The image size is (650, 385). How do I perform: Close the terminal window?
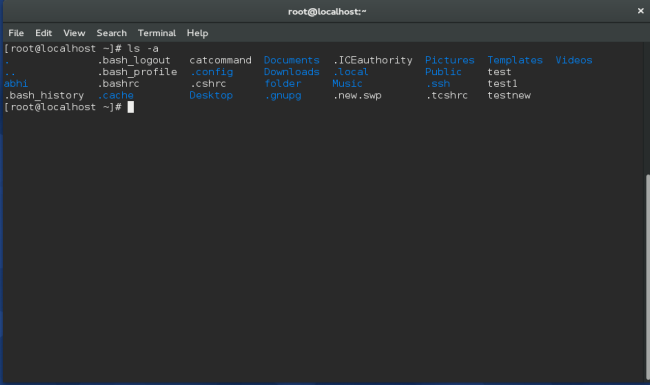640,11
